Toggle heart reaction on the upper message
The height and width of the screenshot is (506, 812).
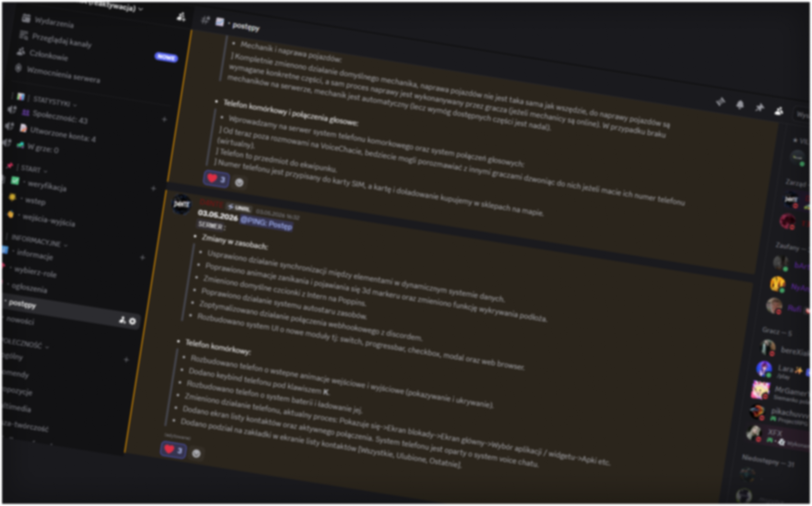[x=216, y=179]
